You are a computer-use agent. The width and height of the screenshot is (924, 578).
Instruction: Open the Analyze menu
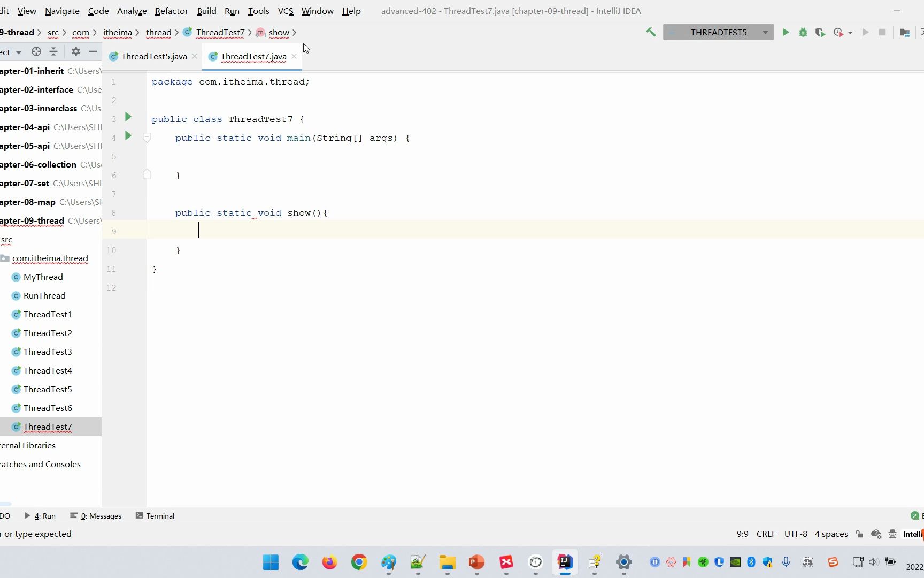click(132, 11)
